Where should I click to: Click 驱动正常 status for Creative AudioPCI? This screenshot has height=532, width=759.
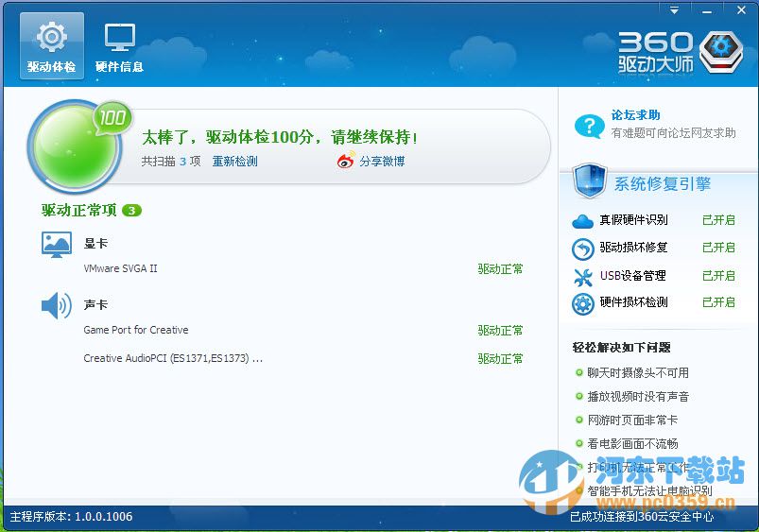click(x=501, y=359)
